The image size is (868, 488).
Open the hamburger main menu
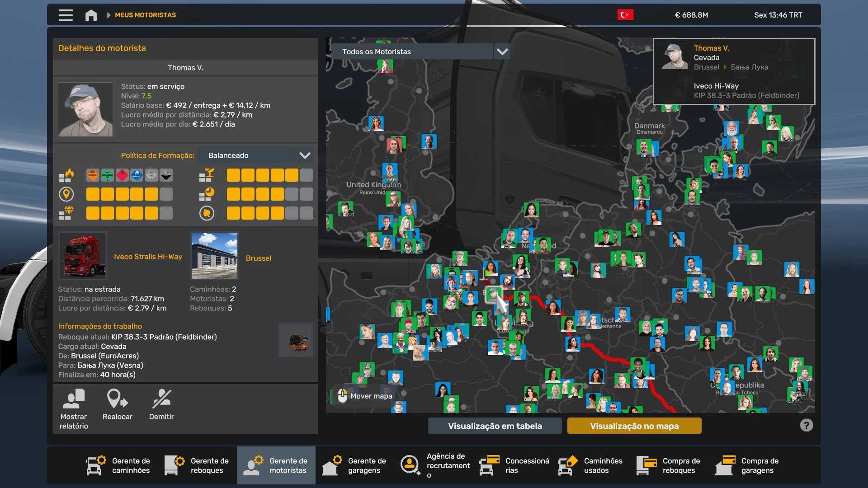tap(66, 15)
